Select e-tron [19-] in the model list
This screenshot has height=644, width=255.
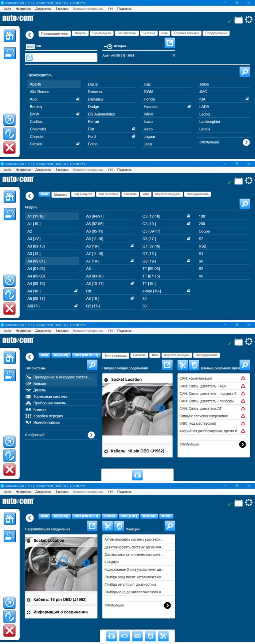point(166,291)
